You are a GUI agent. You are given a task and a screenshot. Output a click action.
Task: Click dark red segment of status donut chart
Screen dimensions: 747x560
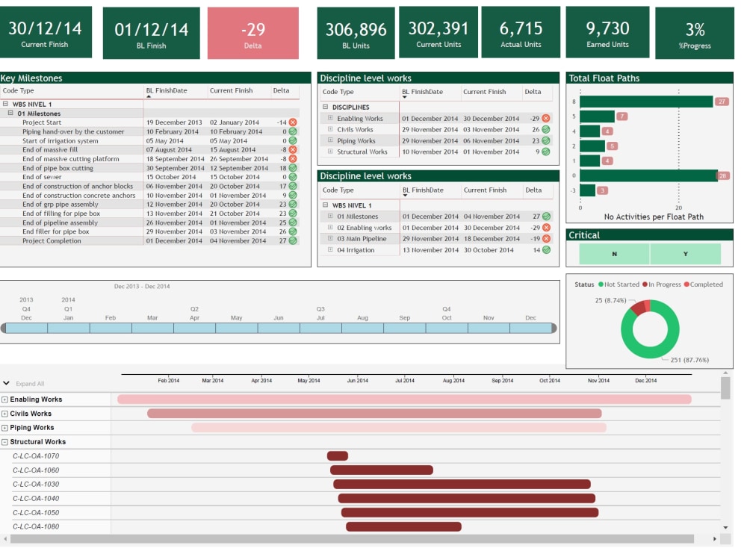coord(639,308)
